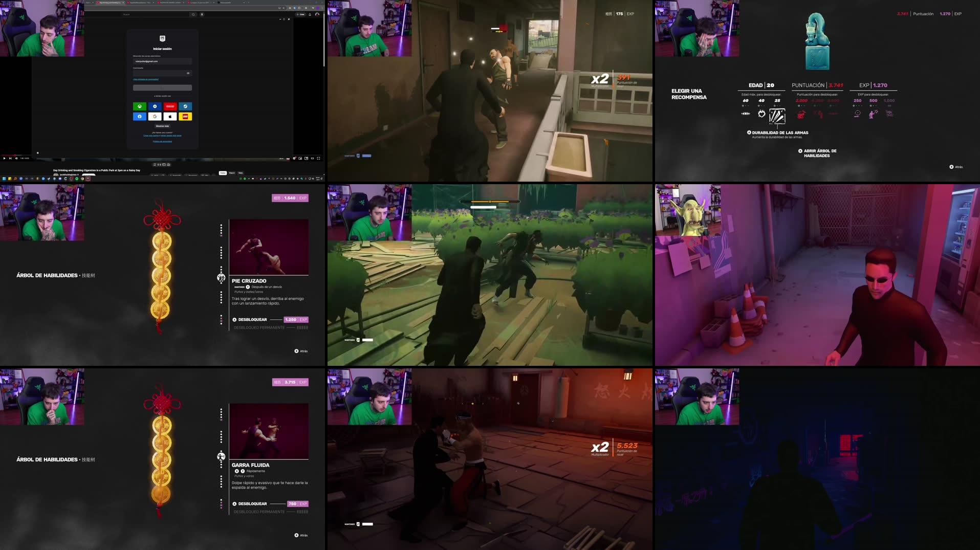Play the YouTube video
980x550 pixels.
(4, 158)
